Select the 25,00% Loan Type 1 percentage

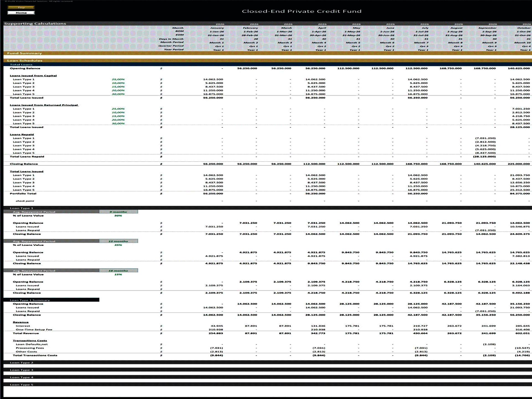tap(119, 79)
